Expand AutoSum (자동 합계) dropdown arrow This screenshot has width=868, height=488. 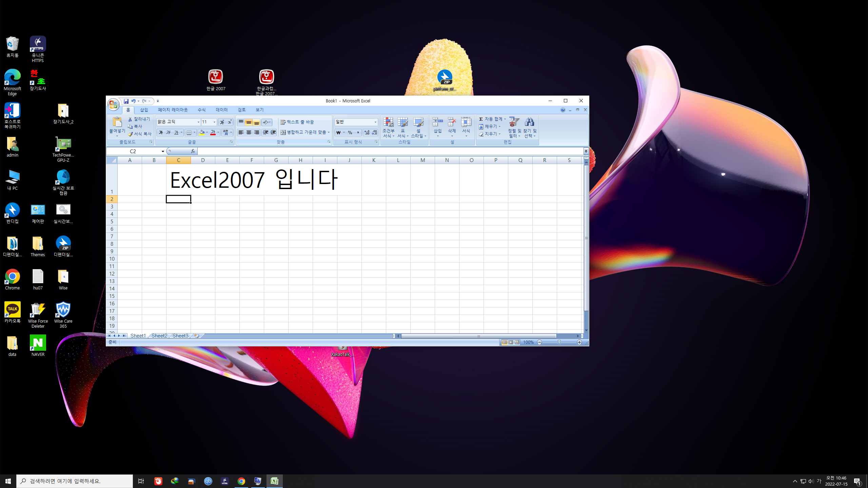tap(505, 119)
